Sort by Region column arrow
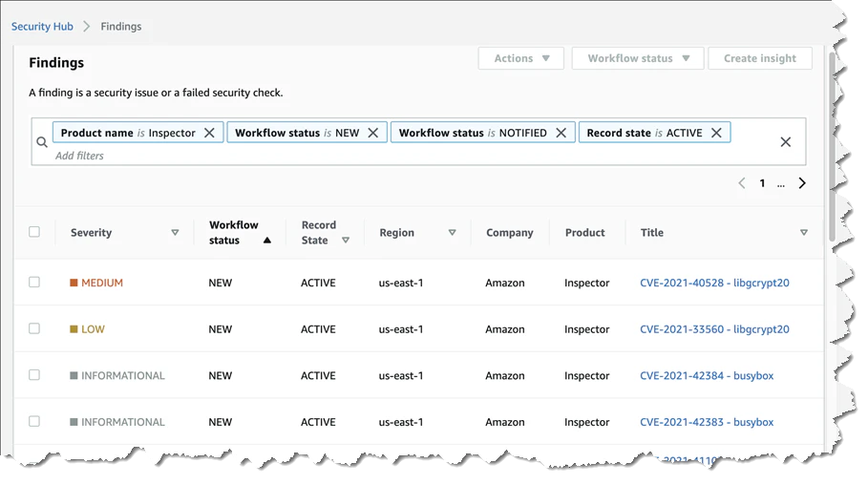This screenshot has height=484, width=868. [x=453, y=233]
